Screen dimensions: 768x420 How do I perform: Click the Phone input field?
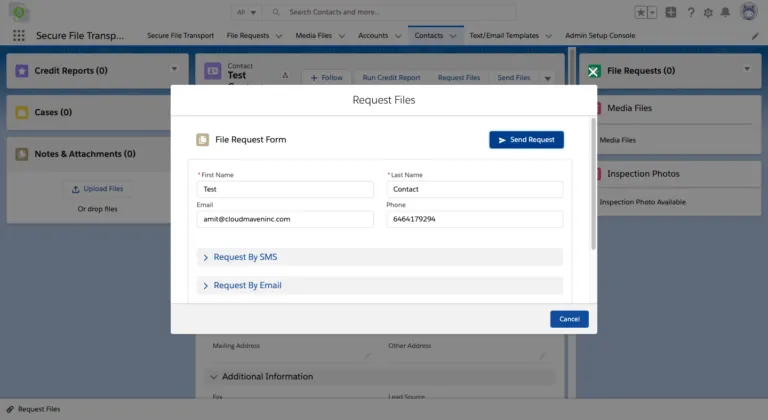(475, 219)
